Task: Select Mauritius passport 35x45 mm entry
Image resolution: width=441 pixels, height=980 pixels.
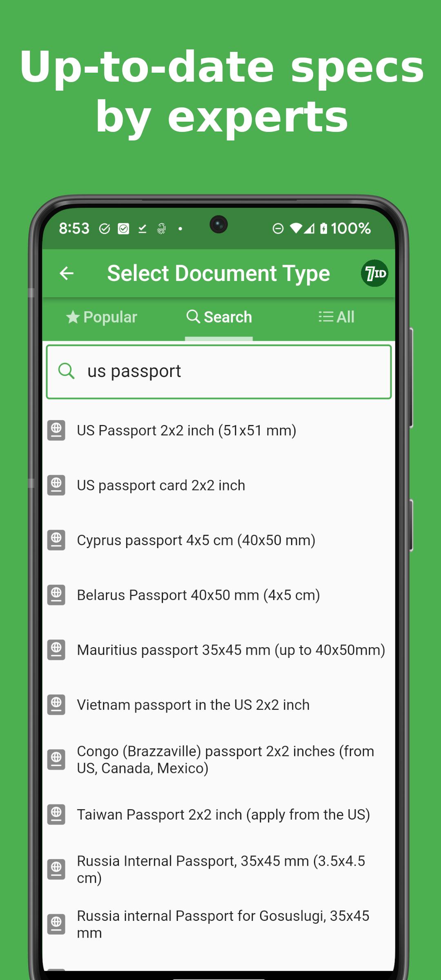Action: [x=219, y=650]
